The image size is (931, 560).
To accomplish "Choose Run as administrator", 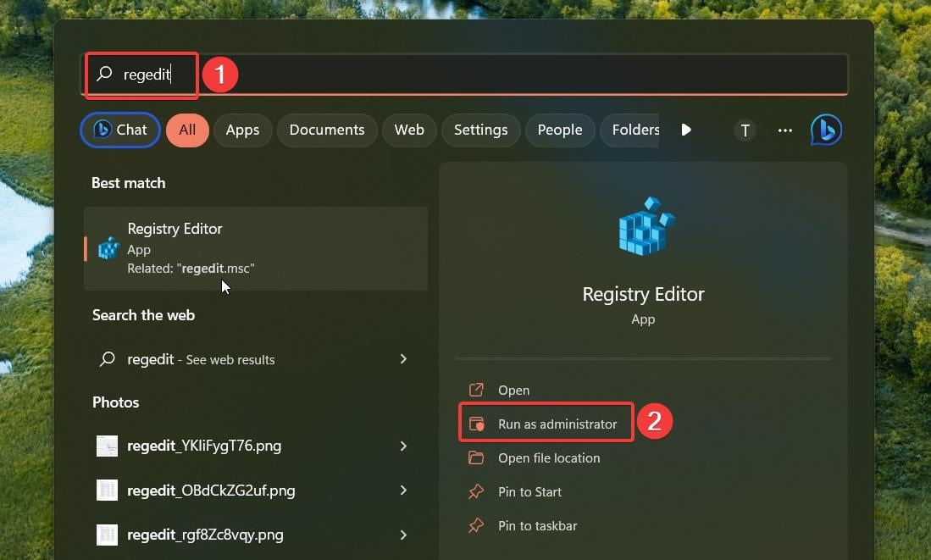I will tap(557, 424).
